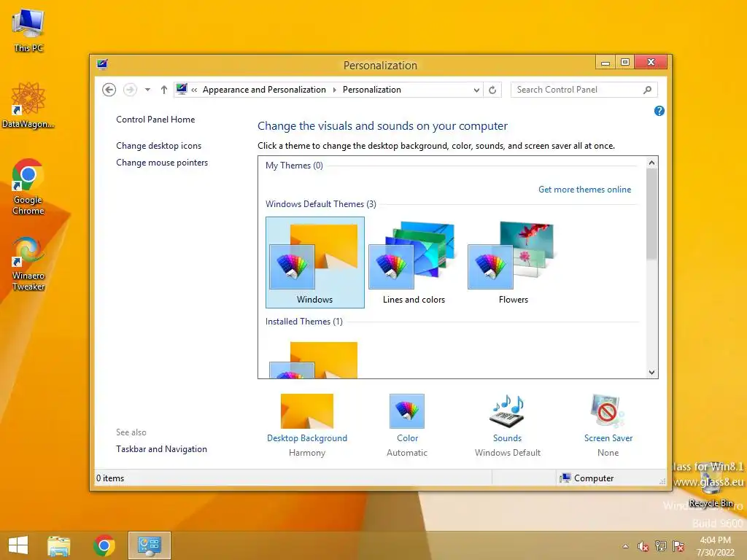Select Control Panel taskbar button
Screen dimensions: 747x560
click(x=149, y=545)
